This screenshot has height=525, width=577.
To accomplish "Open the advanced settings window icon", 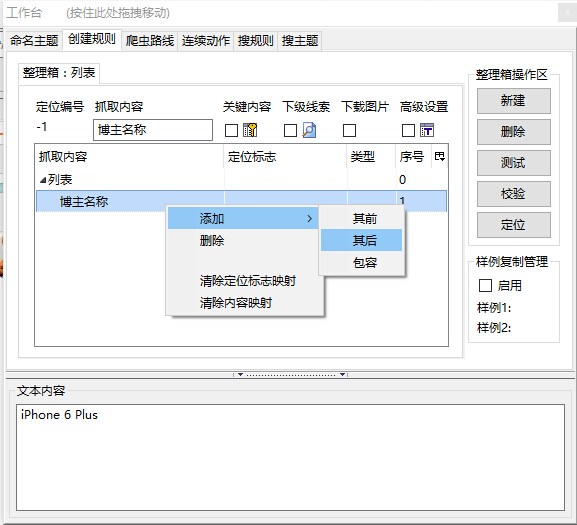I will (x=427, y=130).
